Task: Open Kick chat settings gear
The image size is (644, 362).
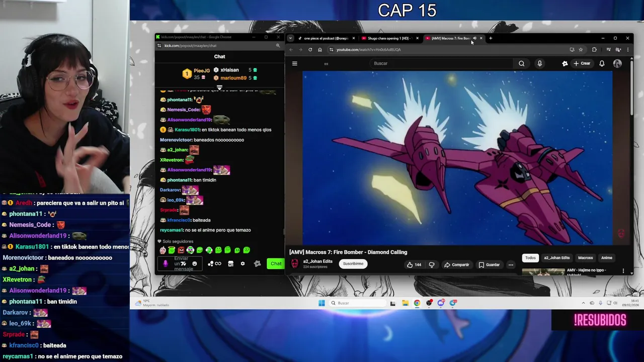Action: pyautogui.click(x=243, y=263)
